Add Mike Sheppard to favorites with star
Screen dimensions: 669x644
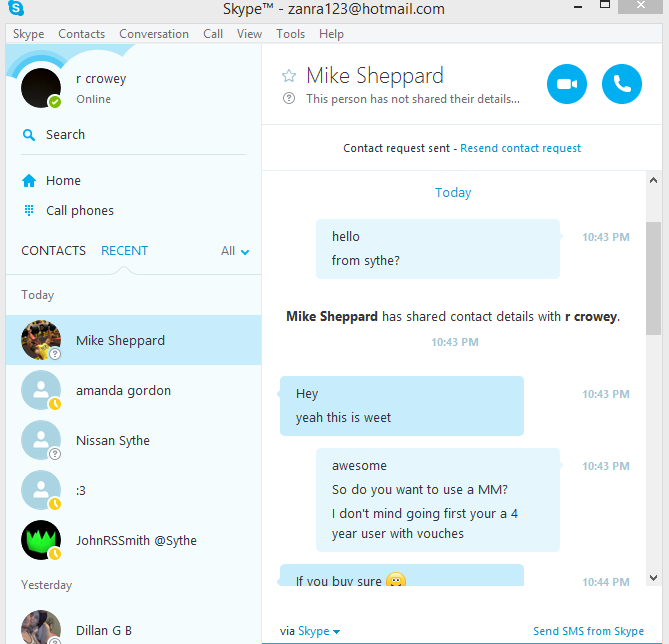[289, 76]
